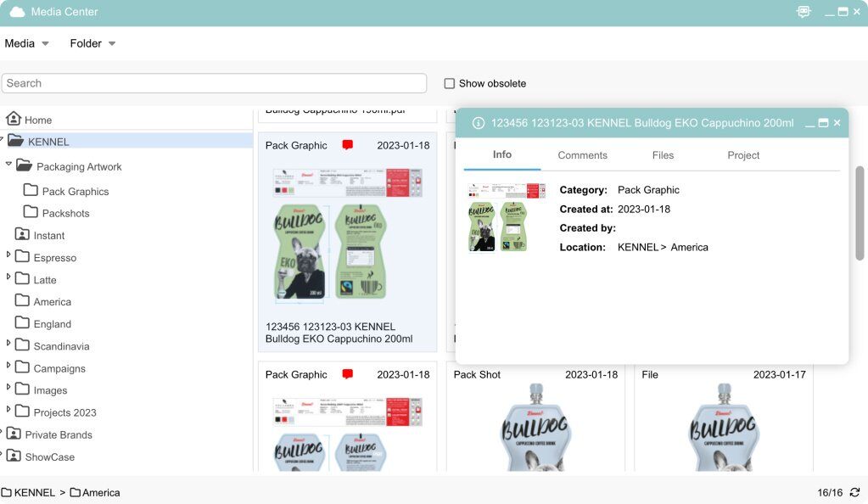
Task: Expand the Espresso folder tree
Action: pos(8,257)
